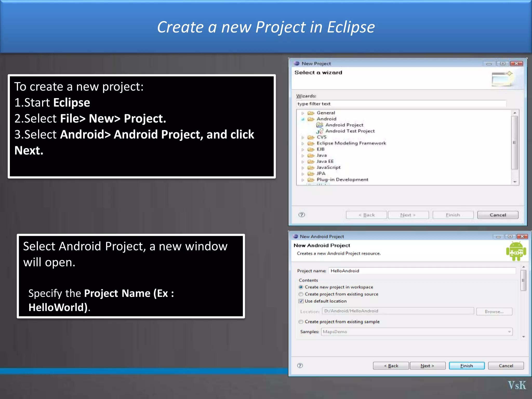This screenshot has height=399, width=532.
Task: Click Back in New Android Project dialog
Action: (391, 366)
